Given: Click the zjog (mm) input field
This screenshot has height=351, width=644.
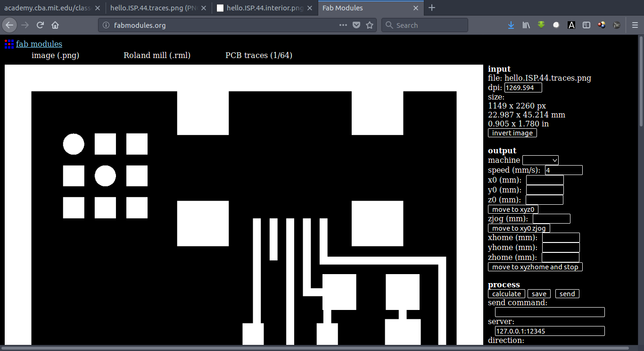Looking at the screenshot, I should (x=552, y=219).
